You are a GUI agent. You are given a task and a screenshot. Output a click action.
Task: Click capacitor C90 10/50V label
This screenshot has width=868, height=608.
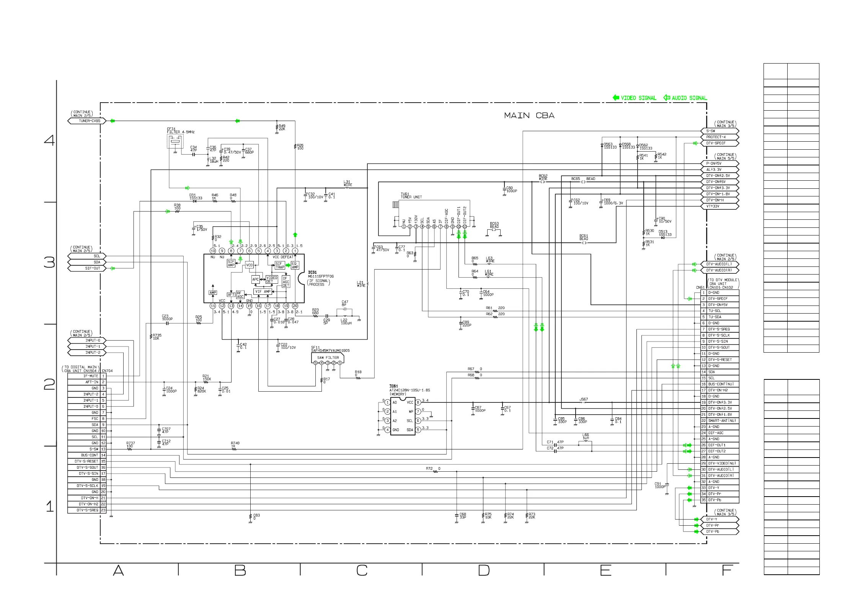665,220
